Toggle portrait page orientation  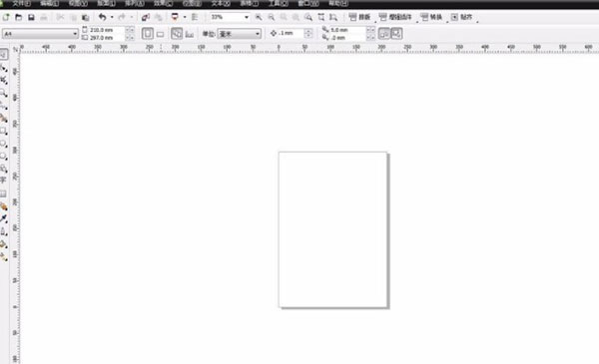pyautogui.click(x=148, y=34)
